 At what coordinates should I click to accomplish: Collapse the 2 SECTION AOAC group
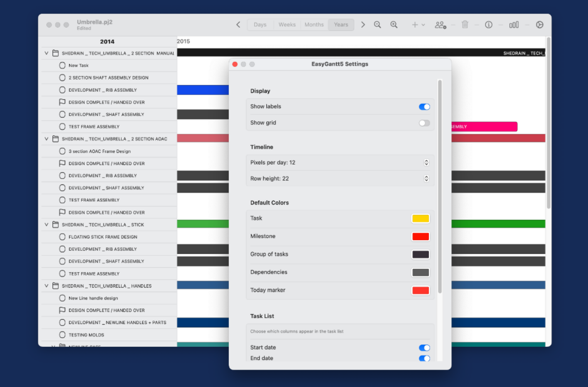pos(46,139)
